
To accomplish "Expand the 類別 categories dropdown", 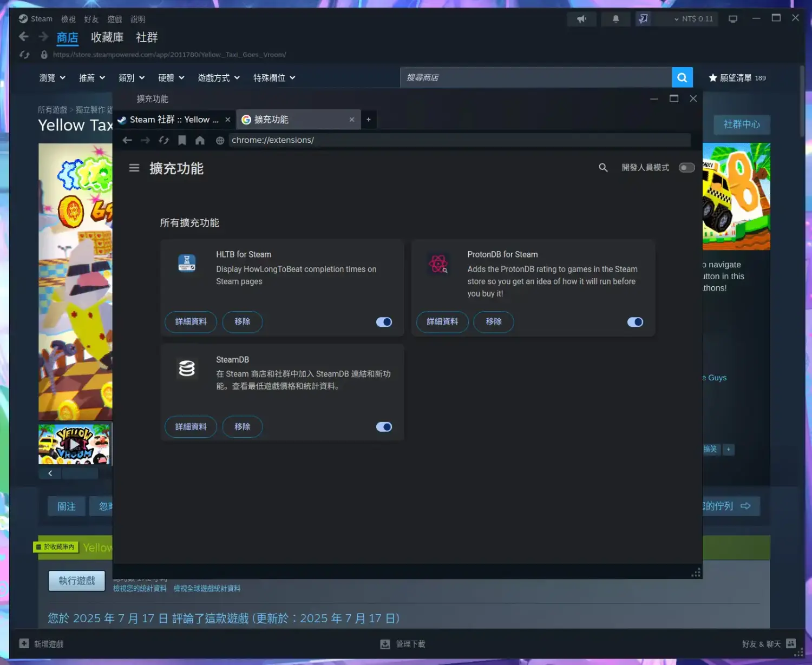I will [x=132, y=78].
